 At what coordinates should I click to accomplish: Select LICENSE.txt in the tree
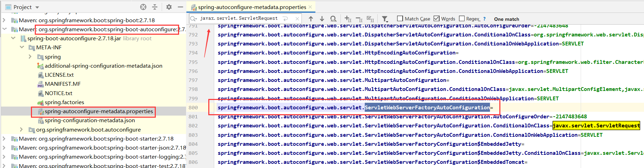point(59,75)
